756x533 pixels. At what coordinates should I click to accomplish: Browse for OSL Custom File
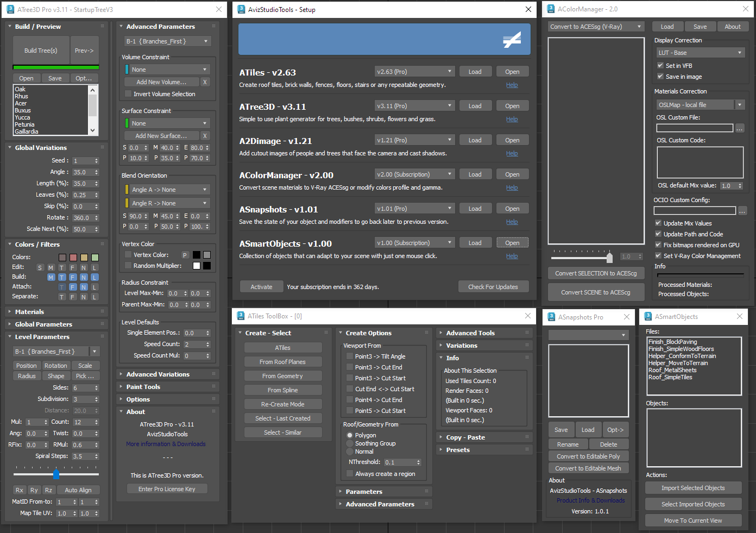coord(740,128)
